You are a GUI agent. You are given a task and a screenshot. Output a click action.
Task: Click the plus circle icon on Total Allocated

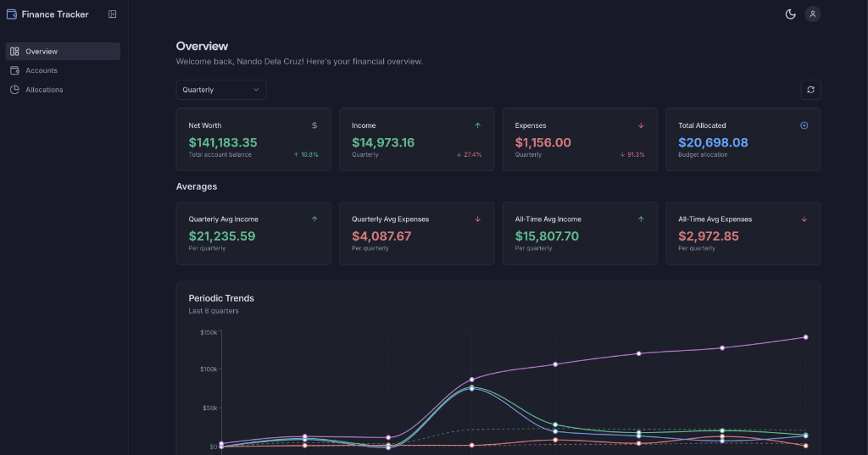[x=804, y=125]
